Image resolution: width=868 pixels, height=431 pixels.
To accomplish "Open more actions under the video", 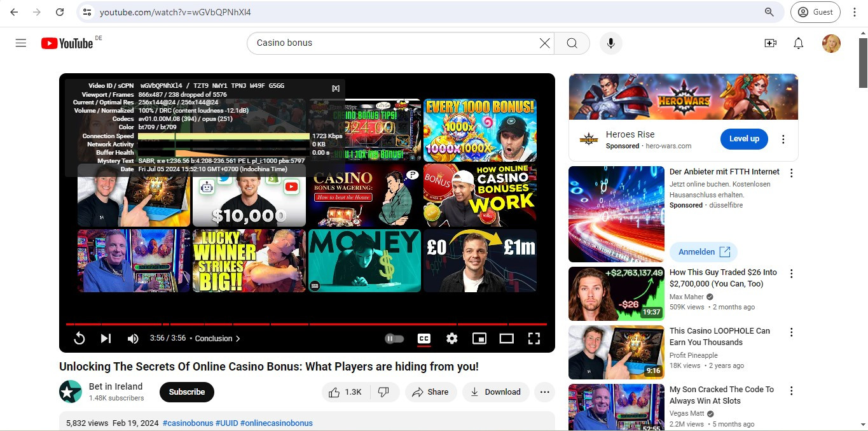I will (x=544, y=392).
